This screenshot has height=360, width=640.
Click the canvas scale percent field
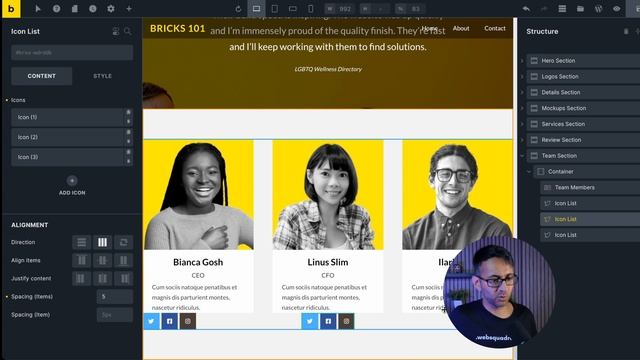[410, 9]
